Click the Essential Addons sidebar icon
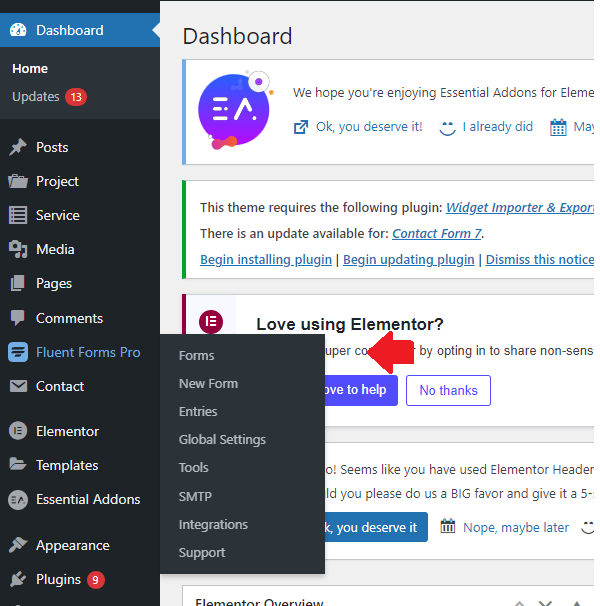 (x=18, y=500)
